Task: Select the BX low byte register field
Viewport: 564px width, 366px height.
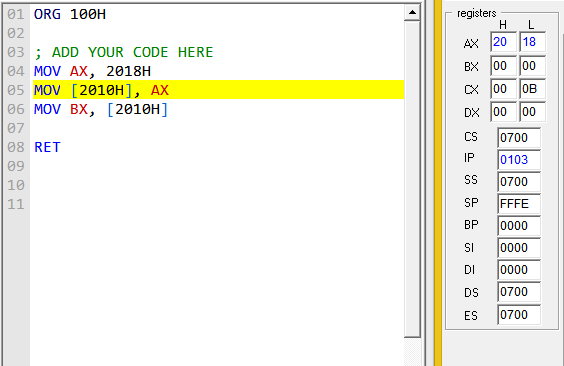Action: point(532,66)
